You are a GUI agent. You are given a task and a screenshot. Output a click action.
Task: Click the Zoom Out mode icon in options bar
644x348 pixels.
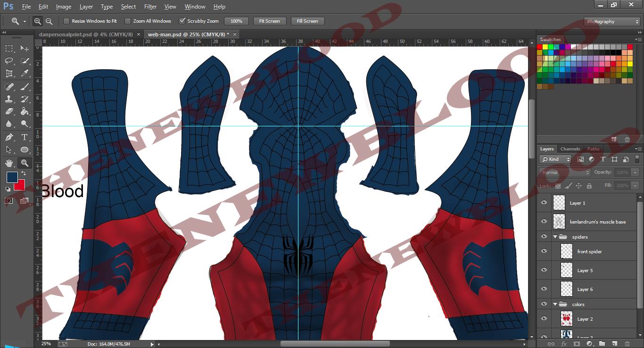tap(49, 21)
